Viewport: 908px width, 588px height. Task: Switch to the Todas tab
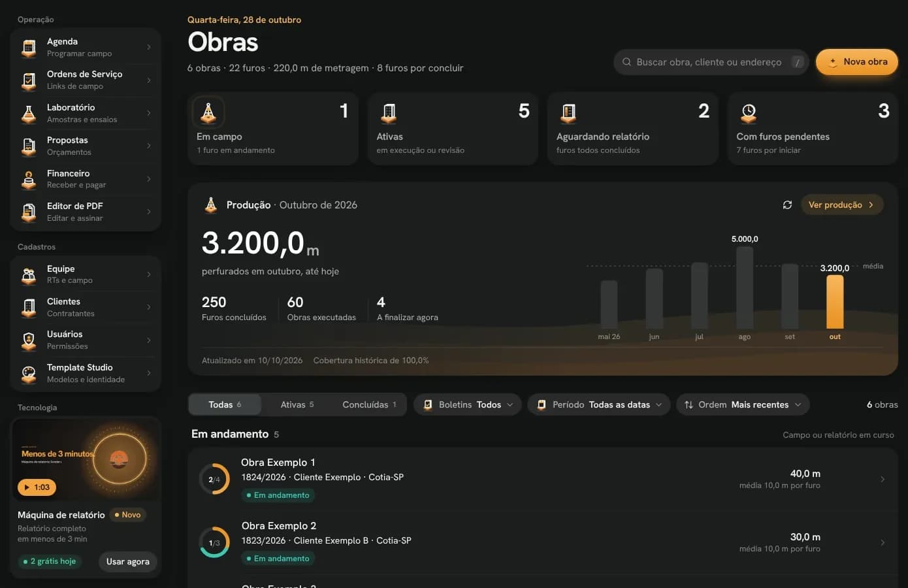(225, 405)
